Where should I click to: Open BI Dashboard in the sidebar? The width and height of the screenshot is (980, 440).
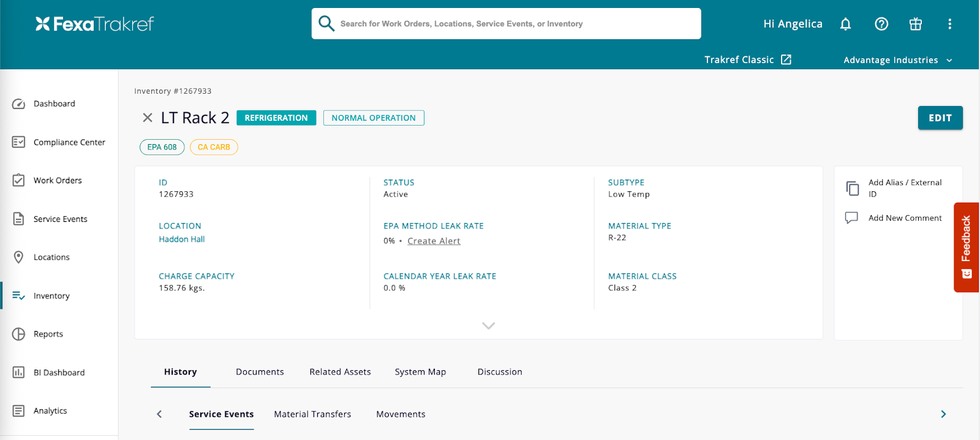pyautogui.click(x=59, y=373)
